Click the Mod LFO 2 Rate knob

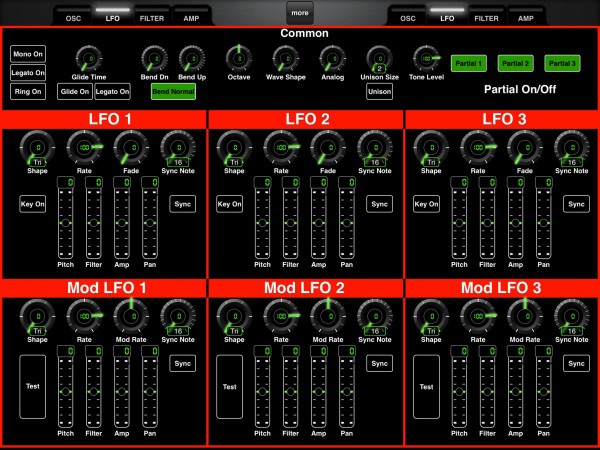[281, 316]
